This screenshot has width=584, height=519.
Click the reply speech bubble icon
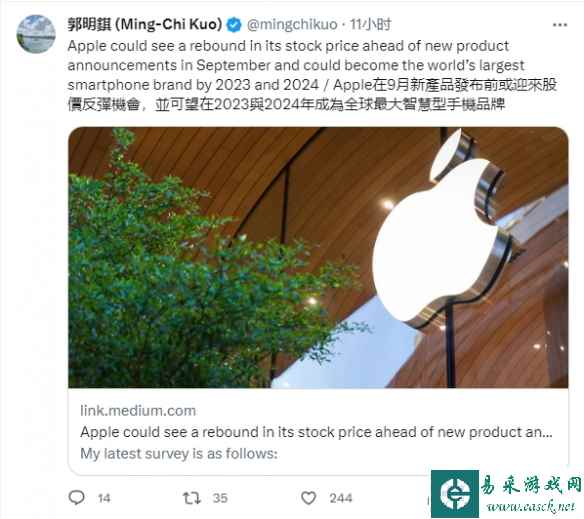pyautogui.click(x=77, y=498)
